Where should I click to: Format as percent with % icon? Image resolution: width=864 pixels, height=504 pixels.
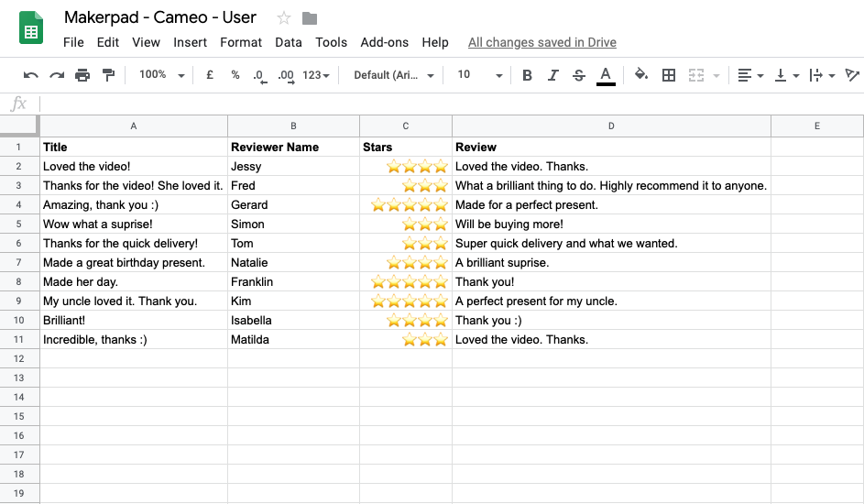click(x=235, y=75)
